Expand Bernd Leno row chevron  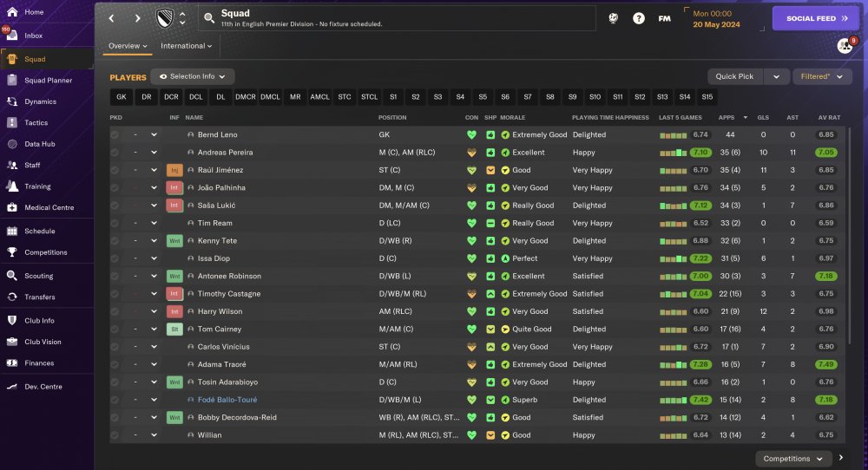click(154, 135)
